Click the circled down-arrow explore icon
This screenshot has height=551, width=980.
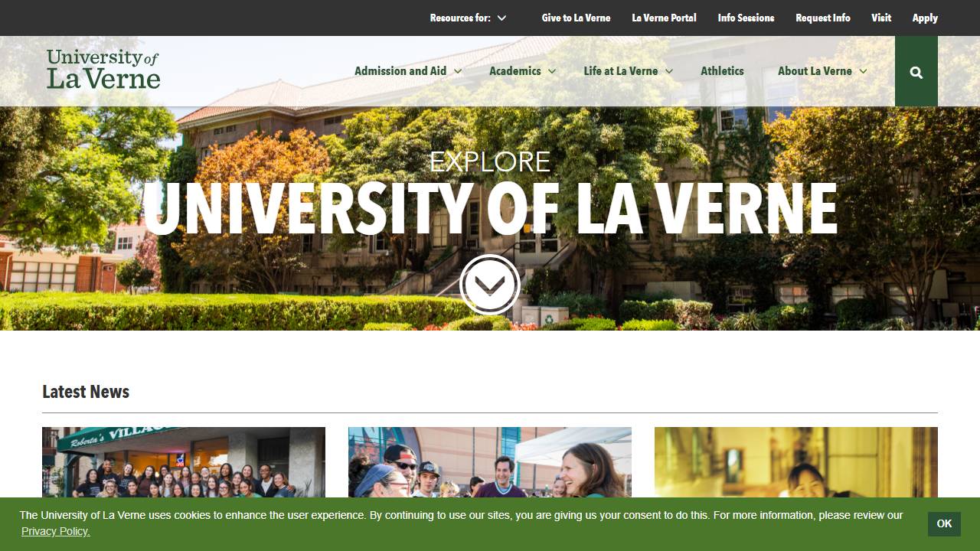(x=490, y=285)
